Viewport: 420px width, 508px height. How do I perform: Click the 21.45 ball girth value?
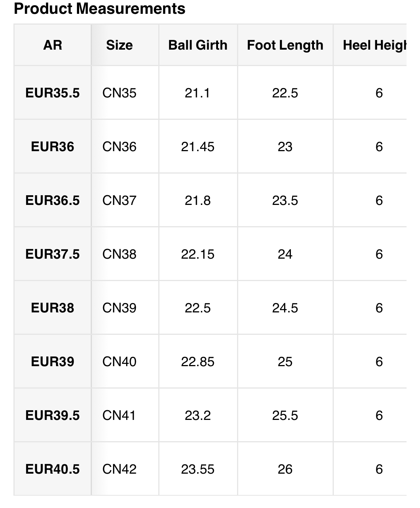[198, 147]
